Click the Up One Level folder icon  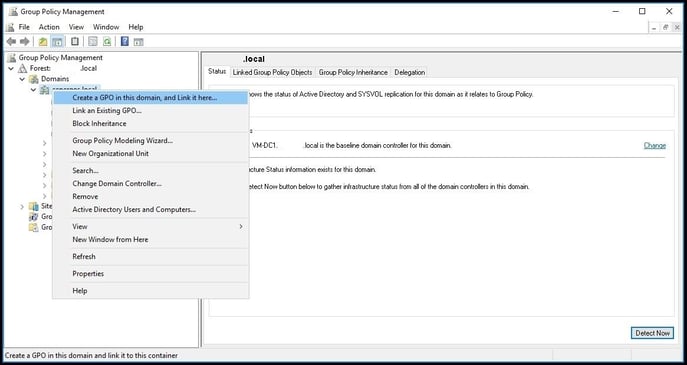[42, 42]
